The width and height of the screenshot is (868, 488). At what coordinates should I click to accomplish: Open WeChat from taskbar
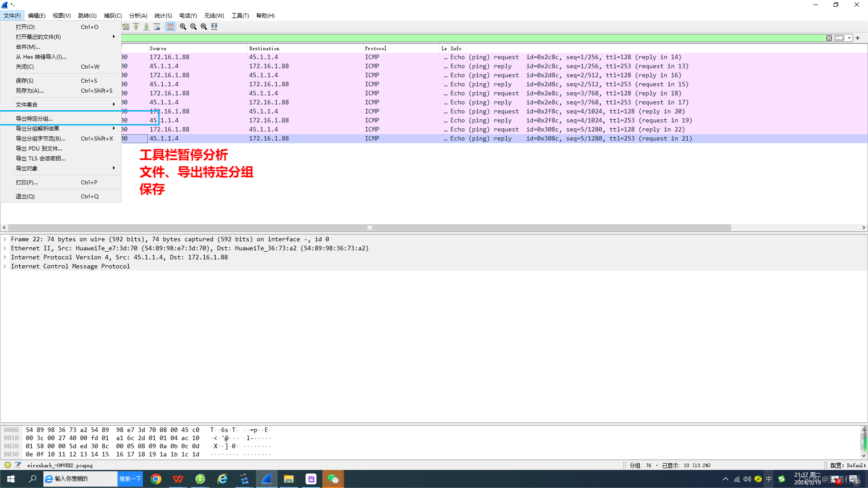click(x=333, y=479)
